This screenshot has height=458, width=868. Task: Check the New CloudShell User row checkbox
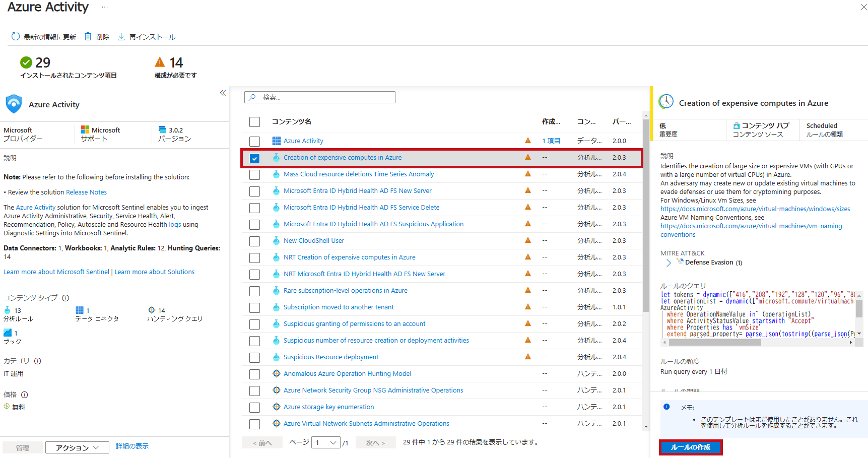click(x=255, y=241)
